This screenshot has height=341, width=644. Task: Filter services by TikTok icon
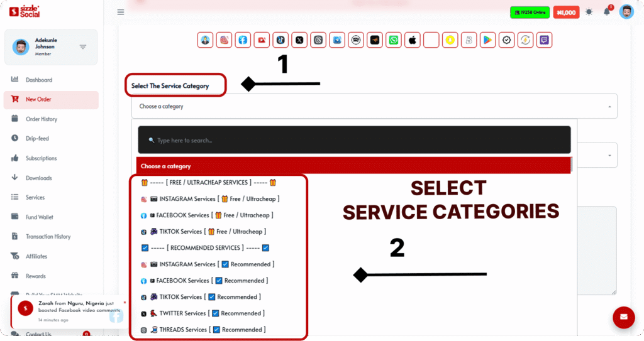click(280, 40)
